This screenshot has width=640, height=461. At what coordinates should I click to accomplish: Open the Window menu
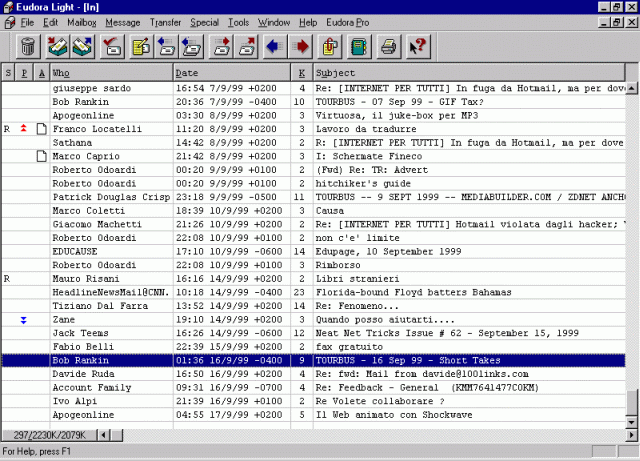274,22
